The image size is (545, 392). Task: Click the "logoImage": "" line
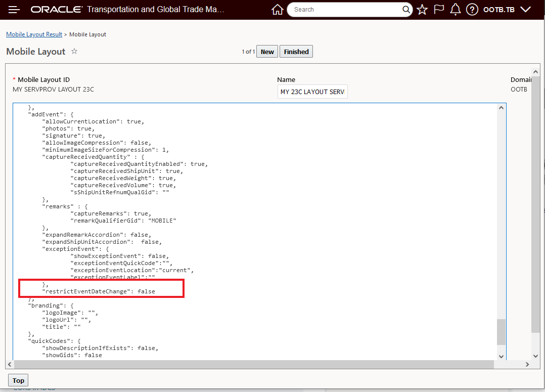(x=70, y=313)
